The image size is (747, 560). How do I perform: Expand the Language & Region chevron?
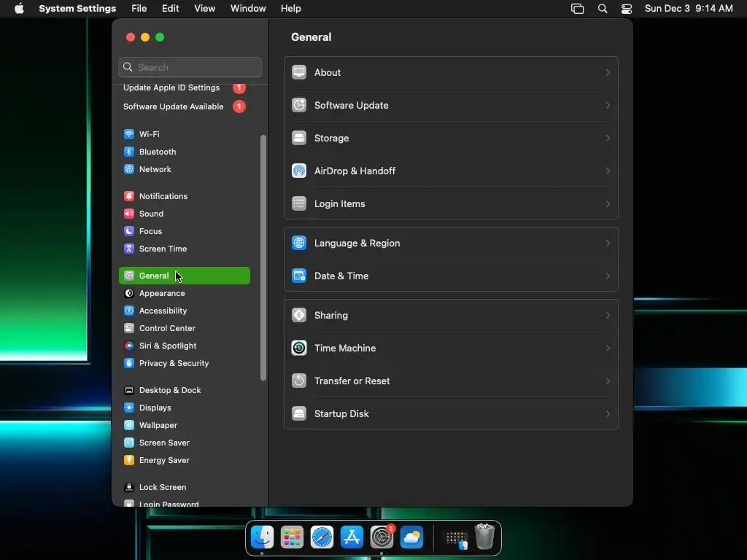point(608,244)
